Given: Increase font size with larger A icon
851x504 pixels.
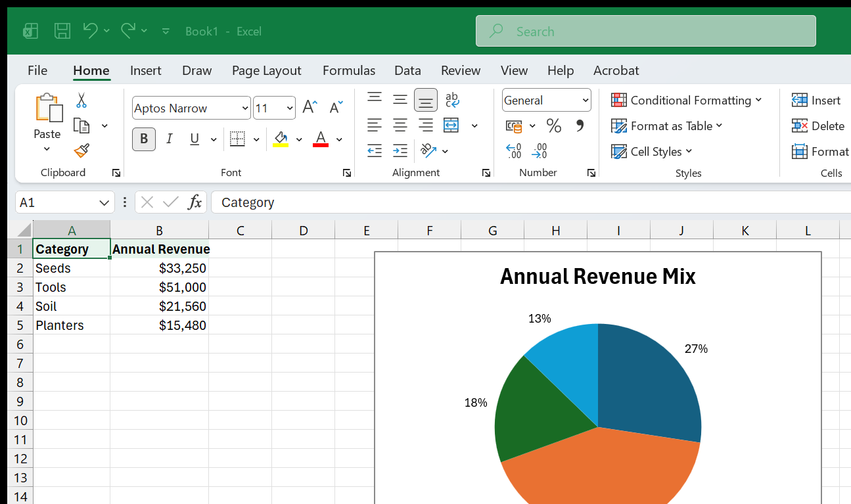Looking at the screenshot, I should [310, 108].
